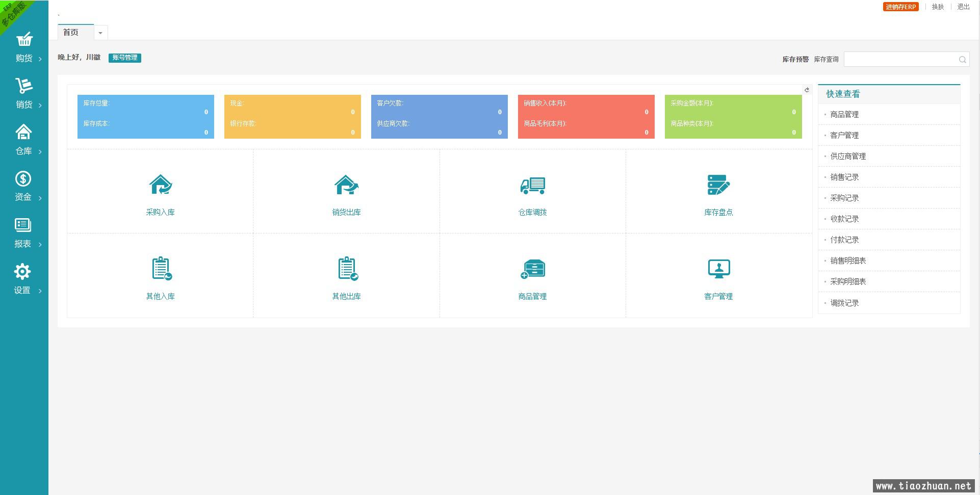Expand the 设置 menu chevron
This screenshot has width=980, height=495.
point(40,291)
